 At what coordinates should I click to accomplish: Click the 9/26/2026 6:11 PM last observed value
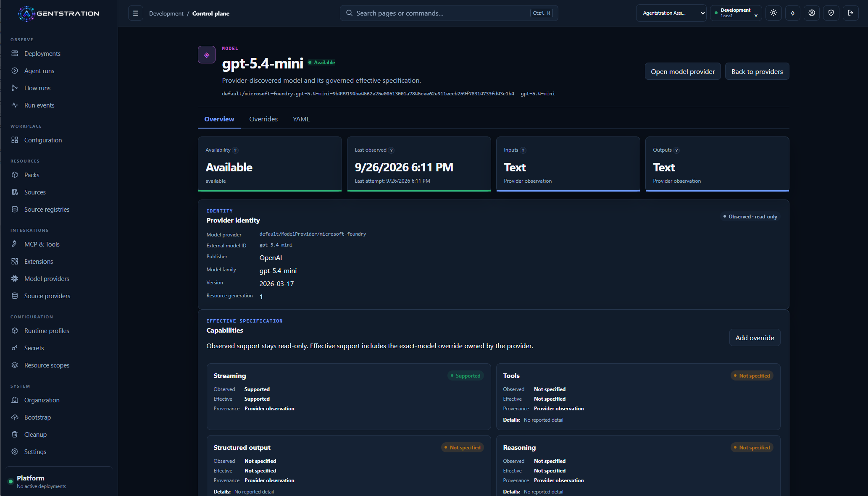pos(404,167)
